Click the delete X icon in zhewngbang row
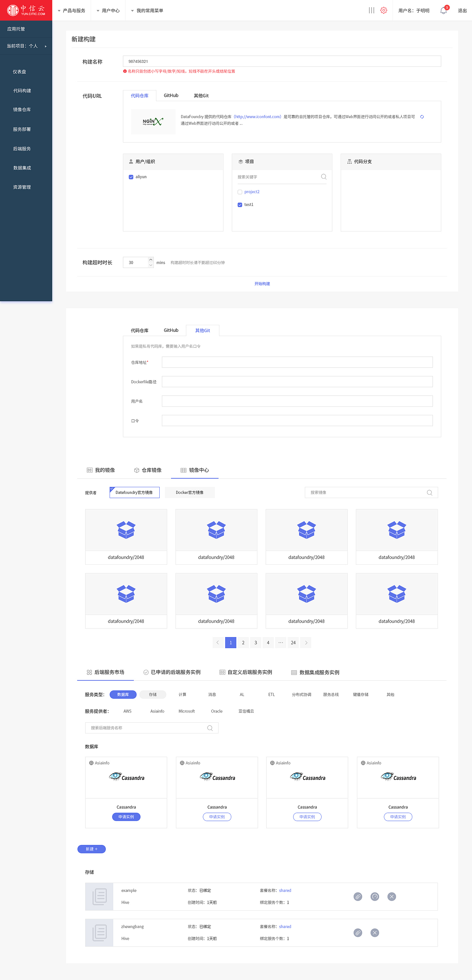The width and height of the screenshot is (472, 980). (x=375, y=932)
